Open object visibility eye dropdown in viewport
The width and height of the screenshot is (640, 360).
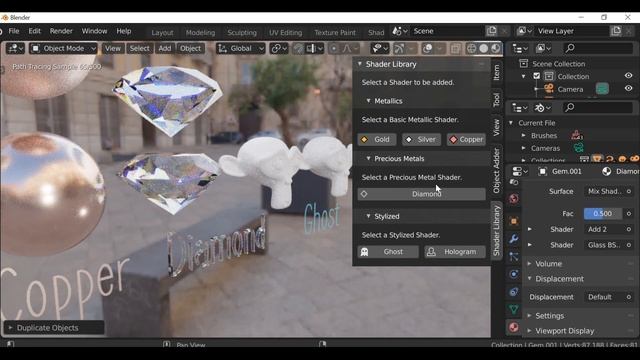click(380, 49)
